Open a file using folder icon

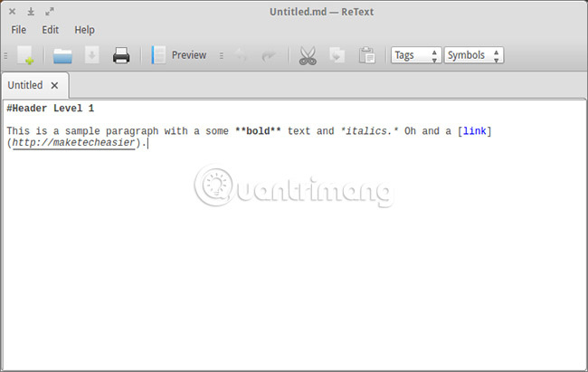(x=62, y=56)
